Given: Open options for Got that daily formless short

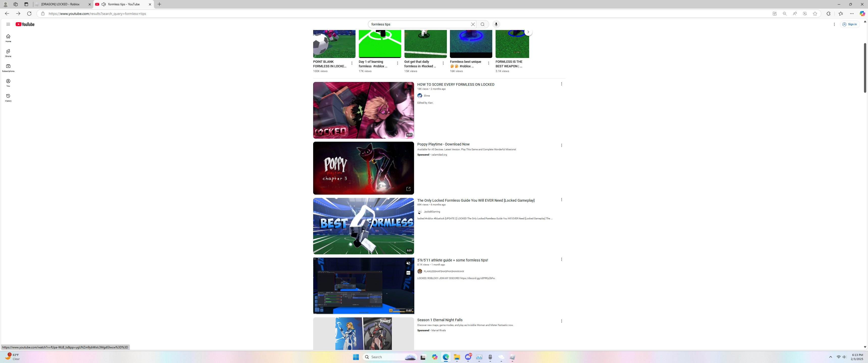Looking at the screenshot, I should point(443,63).
